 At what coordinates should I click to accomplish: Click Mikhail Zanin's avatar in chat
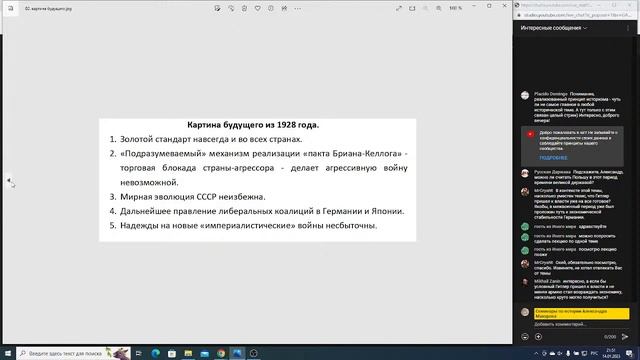click(x=525, y=282)
